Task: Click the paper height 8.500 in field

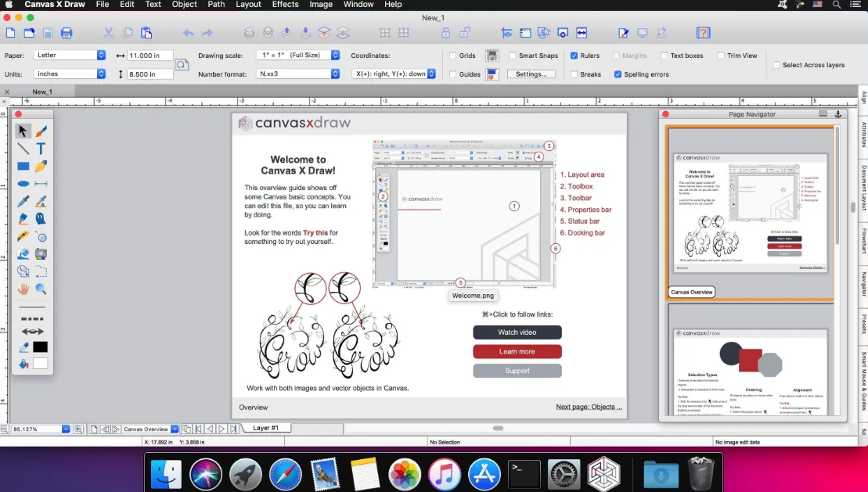Action: (150, 74)
